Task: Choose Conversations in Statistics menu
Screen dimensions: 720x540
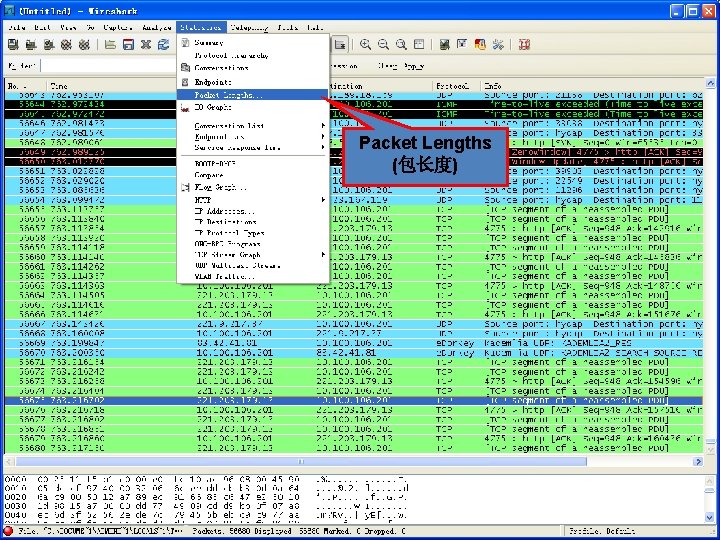Action: pos(253,68)
